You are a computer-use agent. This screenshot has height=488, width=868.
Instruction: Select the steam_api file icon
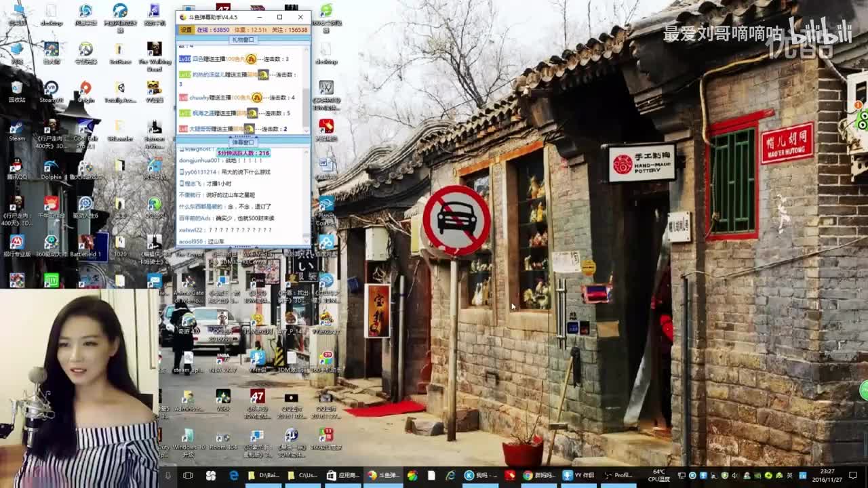point(188,361)
